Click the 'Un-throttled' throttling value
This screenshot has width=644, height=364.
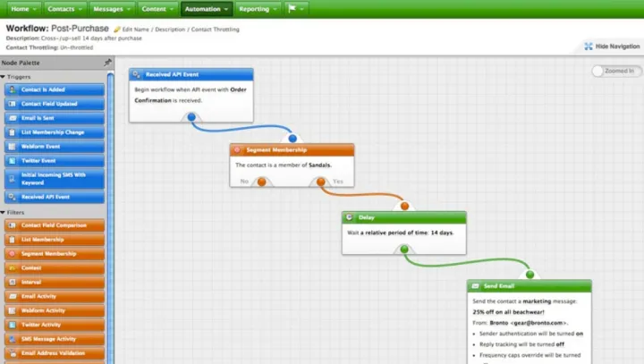coord(76,47)
